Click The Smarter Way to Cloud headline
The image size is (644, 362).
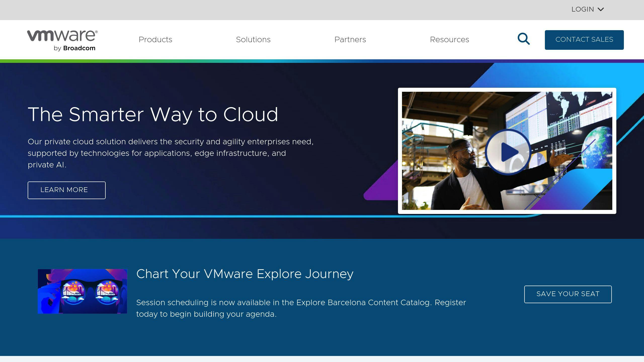pyautogui.click(x=153, y=115)
